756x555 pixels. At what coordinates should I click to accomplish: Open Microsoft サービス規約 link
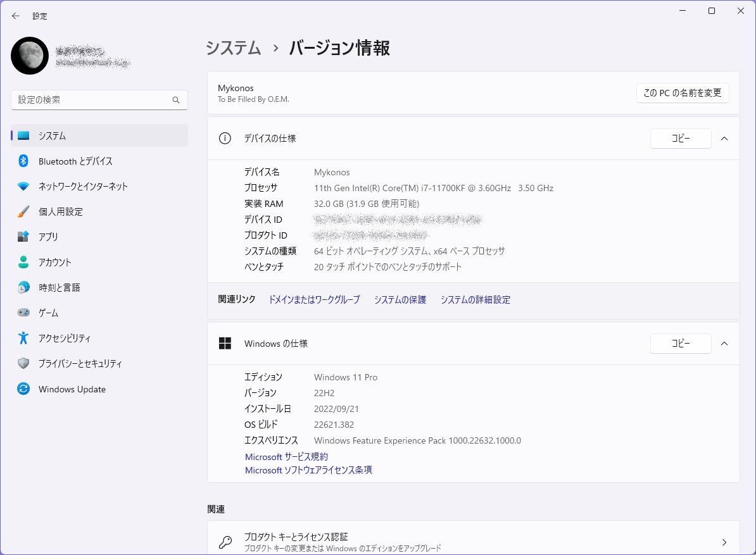(x=286, y=457)
